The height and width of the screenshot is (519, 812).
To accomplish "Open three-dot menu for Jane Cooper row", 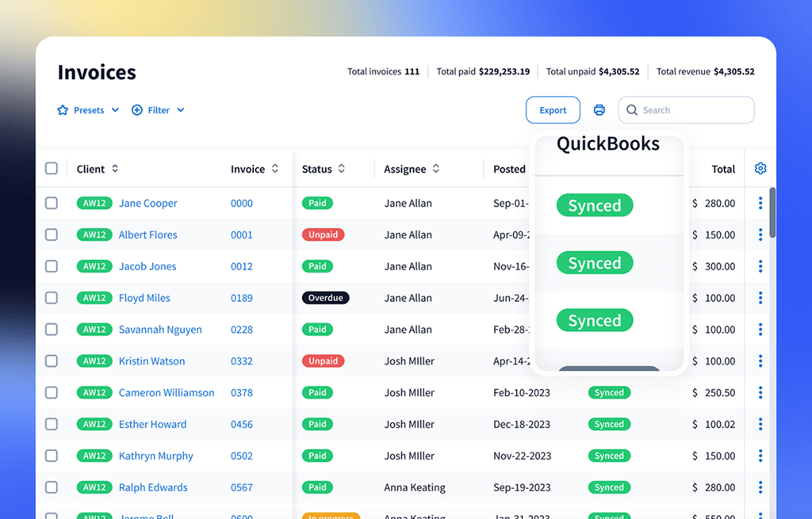I will [x=760, y=204].
